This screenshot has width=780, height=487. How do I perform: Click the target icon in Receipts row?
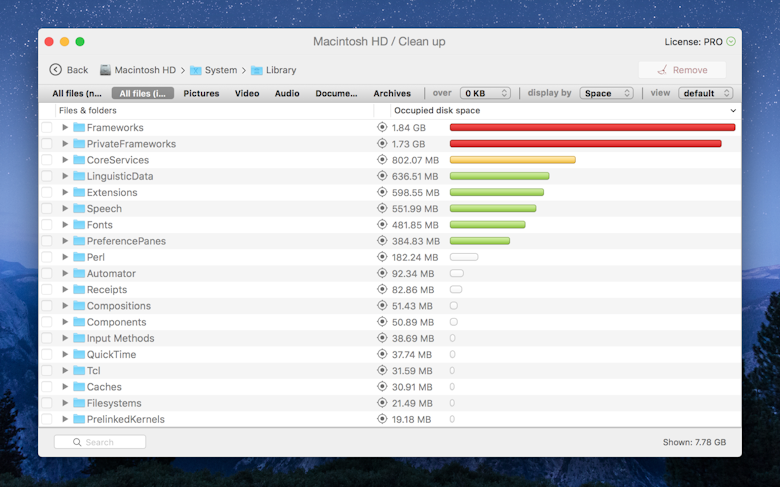(382, 290)
